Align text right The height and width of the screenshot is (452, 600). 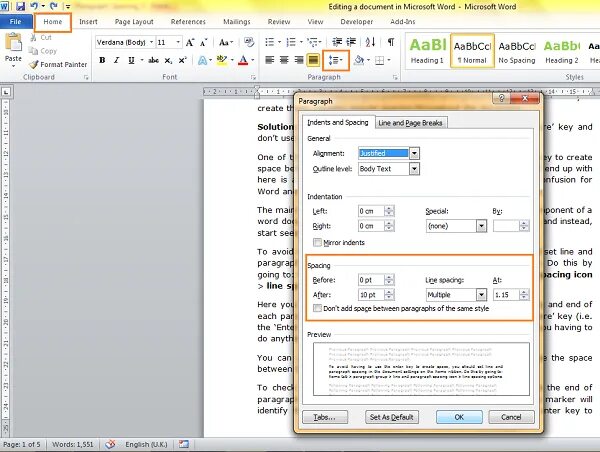tap(298, 60)
